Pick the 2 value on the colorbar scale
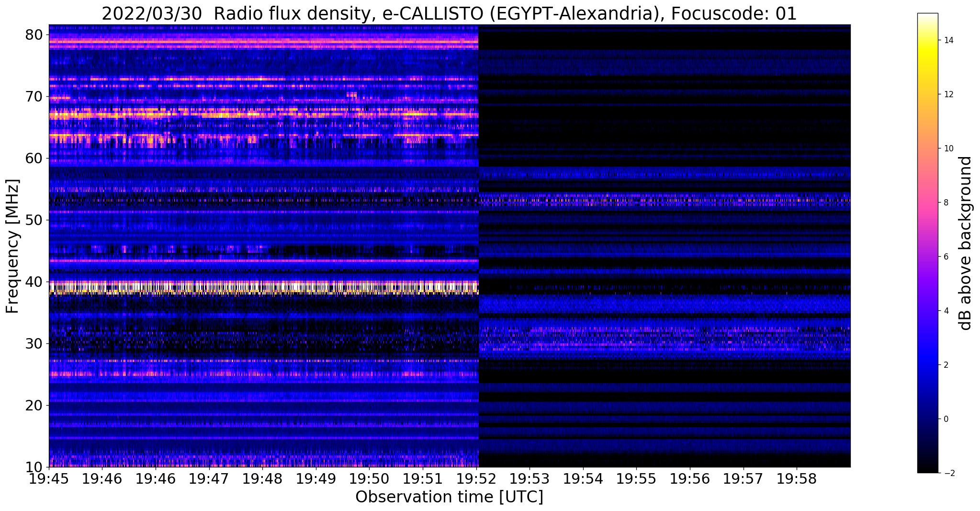980x511 pixels. click(x=946, y=365)
